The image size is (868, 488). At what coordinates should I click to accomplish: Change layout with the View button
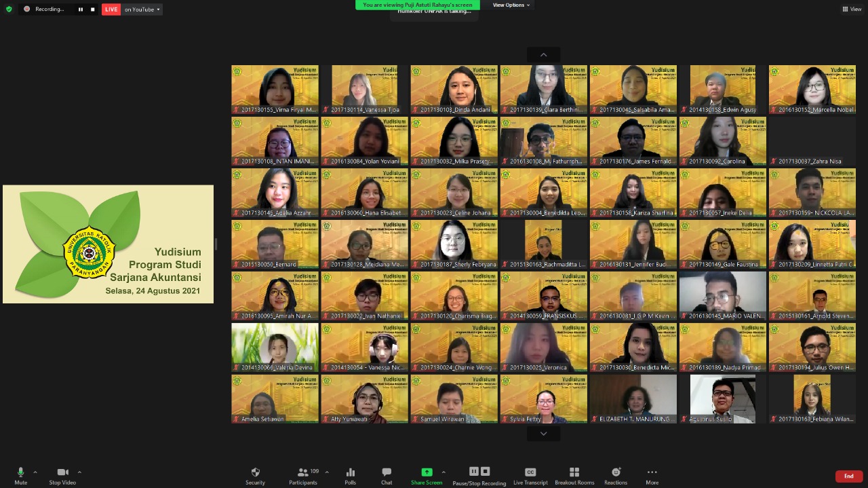pyautogui.click(x=851, y=9)
